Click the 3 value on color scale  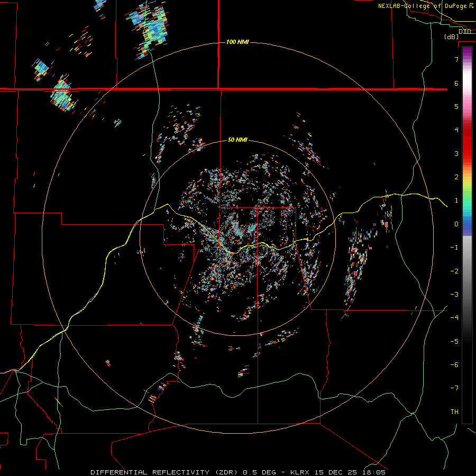pos(456,153)
